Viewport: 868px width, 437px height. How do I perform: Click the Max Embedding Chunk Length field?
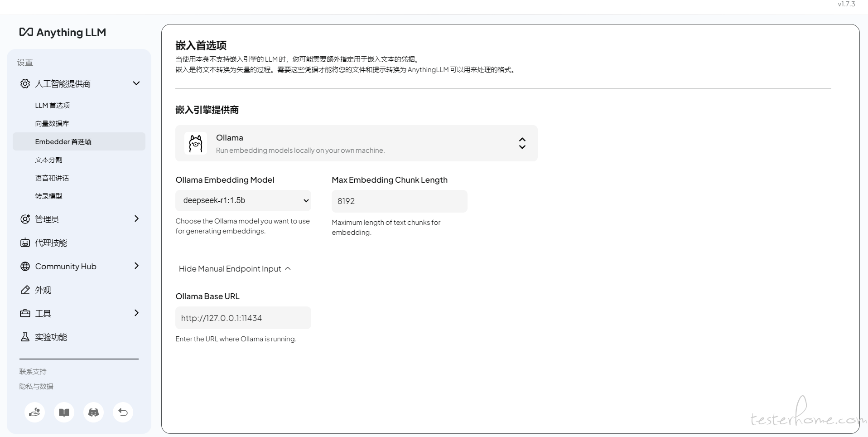399,201
